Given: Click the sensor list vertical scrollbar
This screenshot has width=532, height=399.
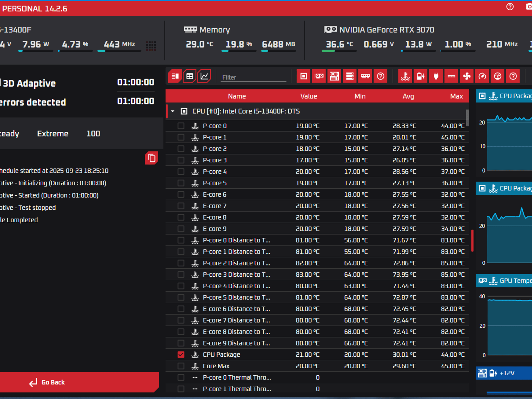Looking at the screenshot, I should 468,118.
